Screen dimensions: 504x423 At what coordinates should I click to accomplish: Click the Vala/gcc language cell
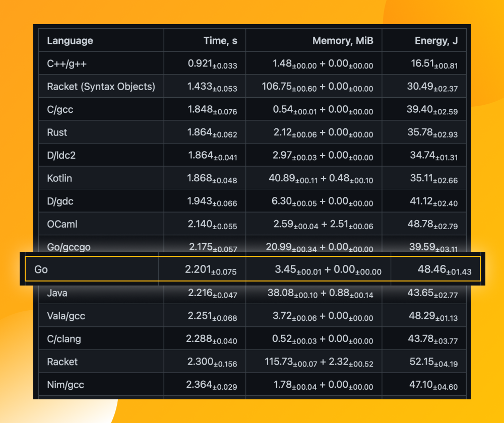(66, 316)
